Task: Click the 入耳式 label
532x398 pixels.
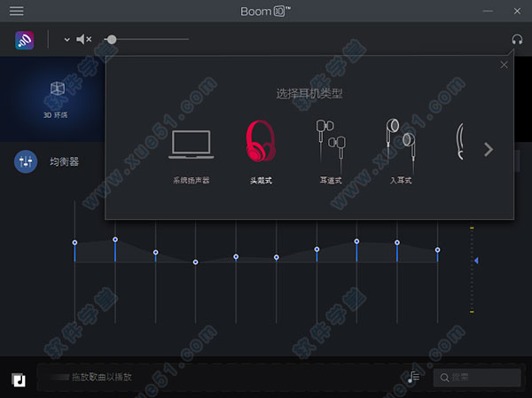Action: point(401,180)
